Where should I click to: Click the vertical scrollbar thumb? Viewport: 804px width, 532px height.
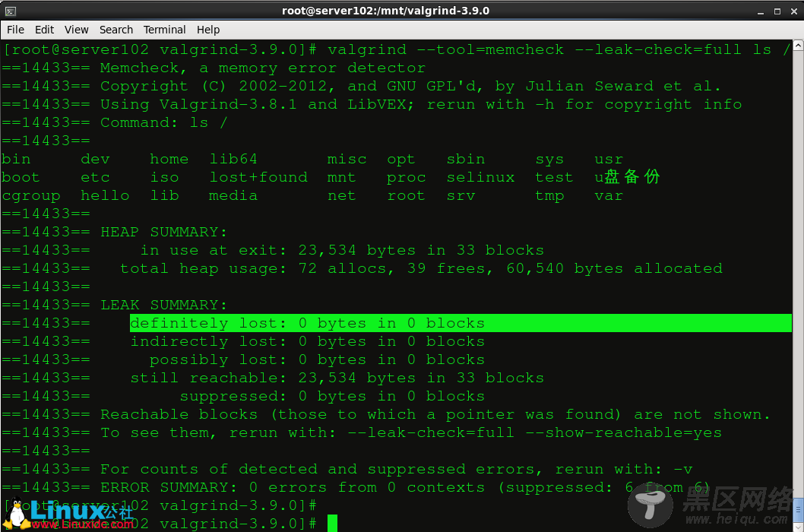tap(799, 509)
